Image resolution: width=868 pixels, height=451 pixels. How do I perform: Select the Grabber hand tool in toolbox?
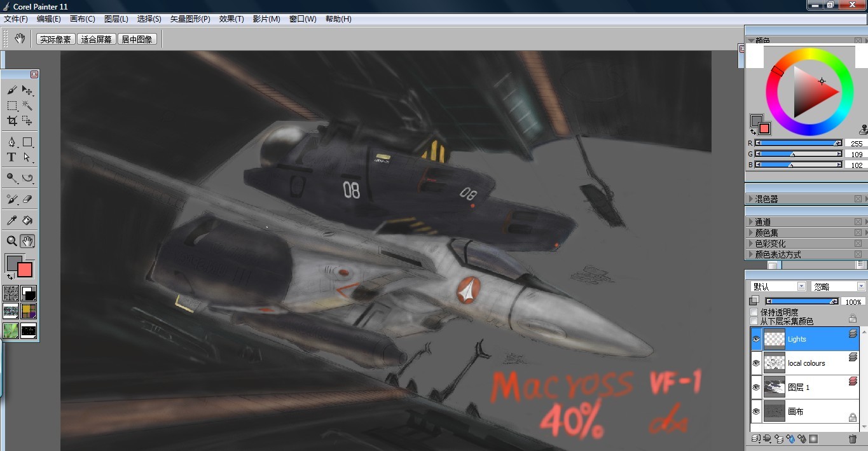pos(27,241)
